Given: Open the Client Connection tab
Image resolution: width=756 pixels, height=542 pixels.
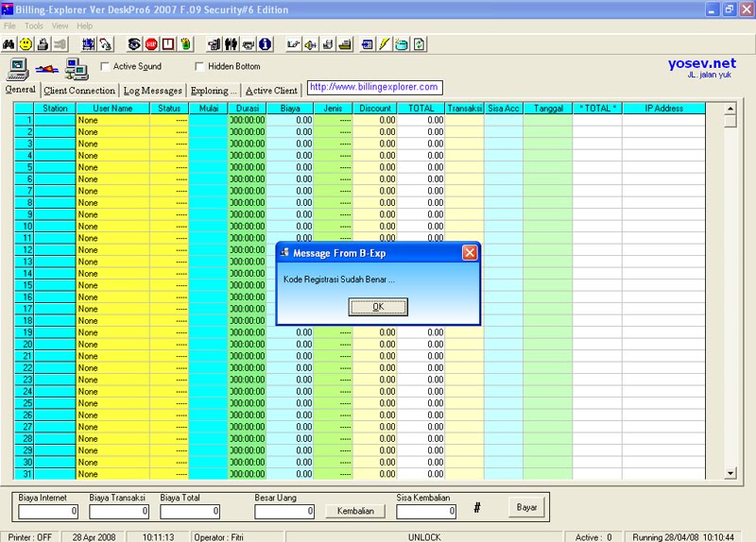Looking at the screenshot, I should [x=79, y=90].
